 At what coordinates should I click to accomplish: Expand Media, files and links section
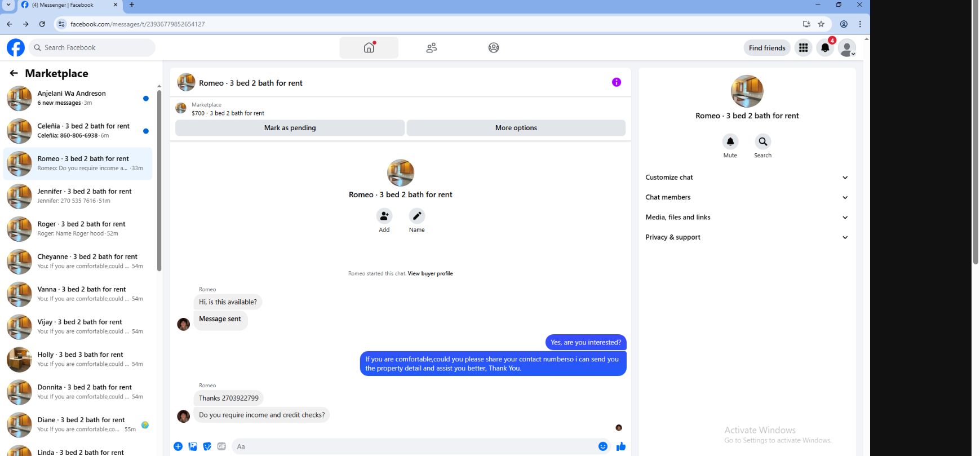(747, 218)
